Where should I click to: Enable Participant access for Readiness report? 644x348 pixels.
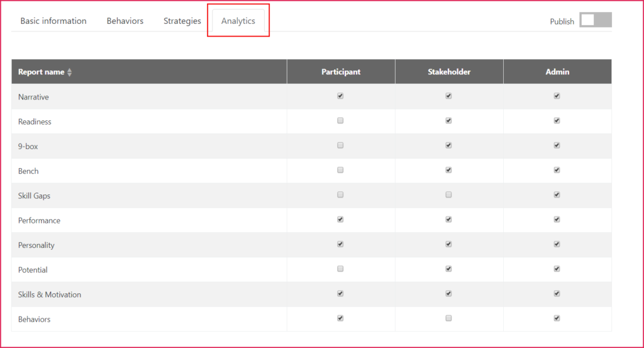tap(340, 121)
